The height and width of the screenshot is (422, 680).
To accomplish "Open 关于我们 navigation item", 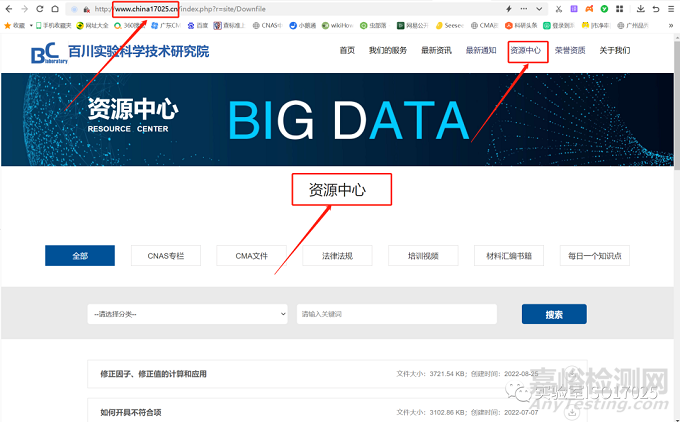I will click(x=615, y=50).
